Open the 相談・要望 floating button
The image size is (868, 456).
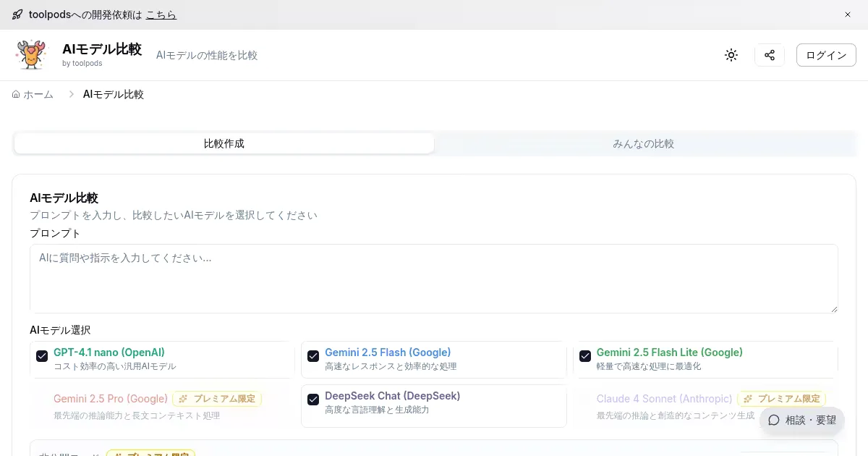[x=802, y=420]
